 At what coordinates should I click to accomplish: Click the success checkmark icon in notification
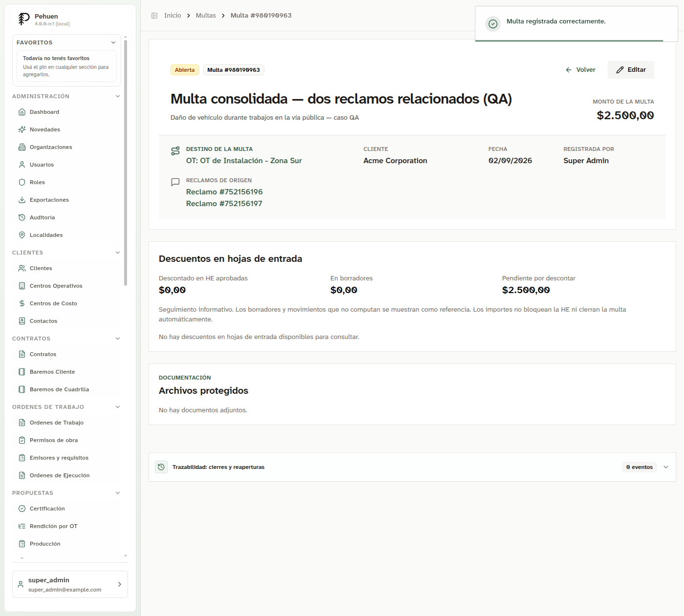click(493, 23)
